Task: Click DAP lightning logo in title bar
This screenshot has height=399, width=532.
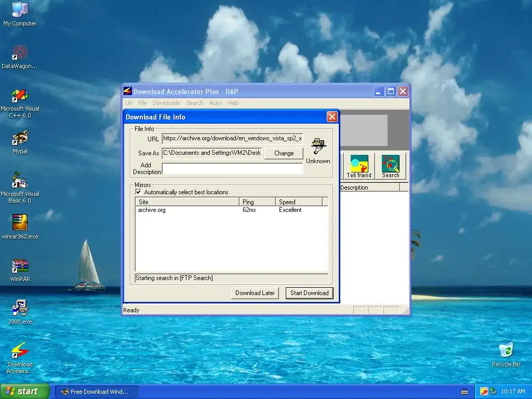Action: [128, 91]
